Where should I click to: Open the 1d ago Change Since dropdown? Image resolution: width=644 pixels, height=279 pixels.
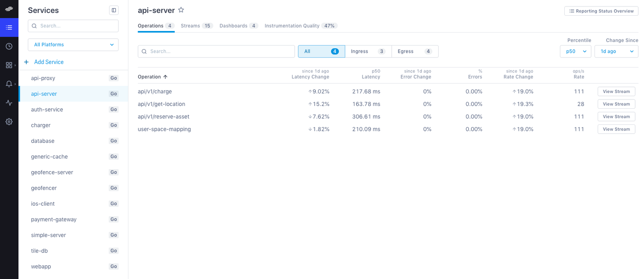pyautogui.click(x=616, y=52)
